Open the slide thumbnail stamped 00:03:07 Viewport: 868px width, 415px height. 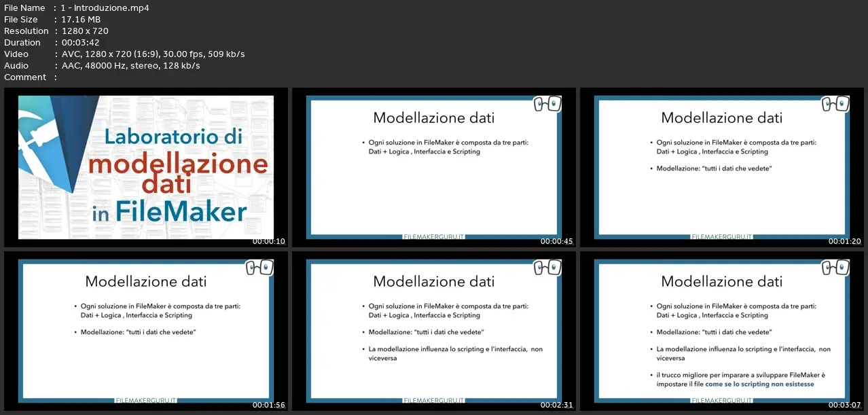click(722, 331)
